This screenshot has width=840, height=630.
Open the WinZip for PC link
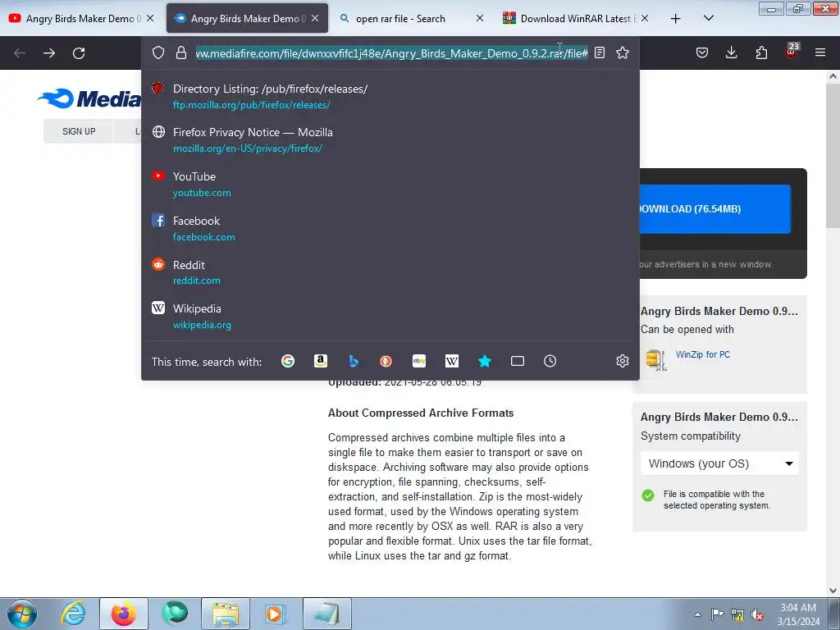(703, 354)
